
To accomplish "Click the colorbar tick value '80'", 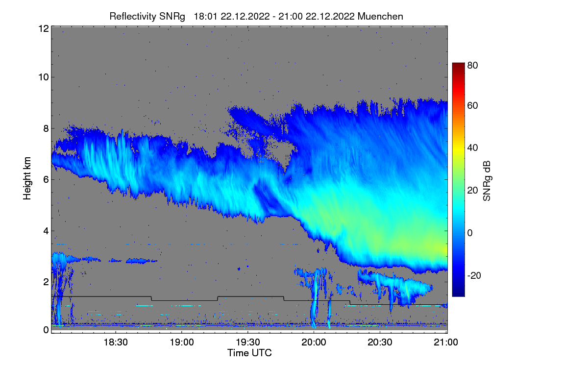I will pyautogui.click(x=472, y=65).
